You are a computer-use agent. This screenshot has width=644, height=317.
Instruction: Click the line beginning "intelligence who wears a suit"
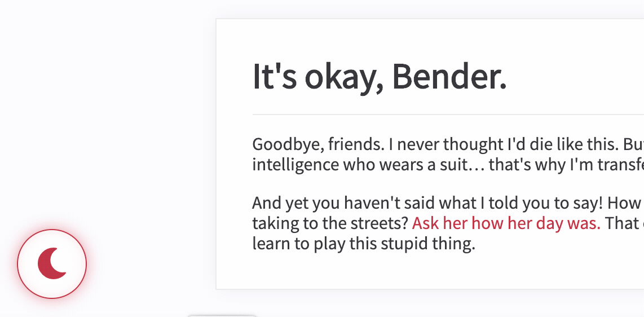(x=448, y=165)
